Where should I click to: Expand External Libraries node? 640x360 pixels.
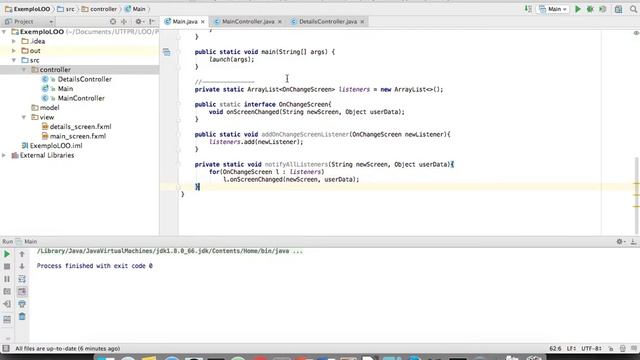(x=4, y=155)
